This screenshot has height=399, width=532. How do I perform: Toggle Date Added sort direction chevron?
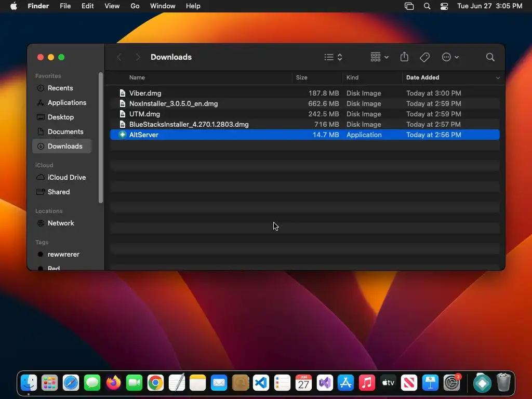498,78
